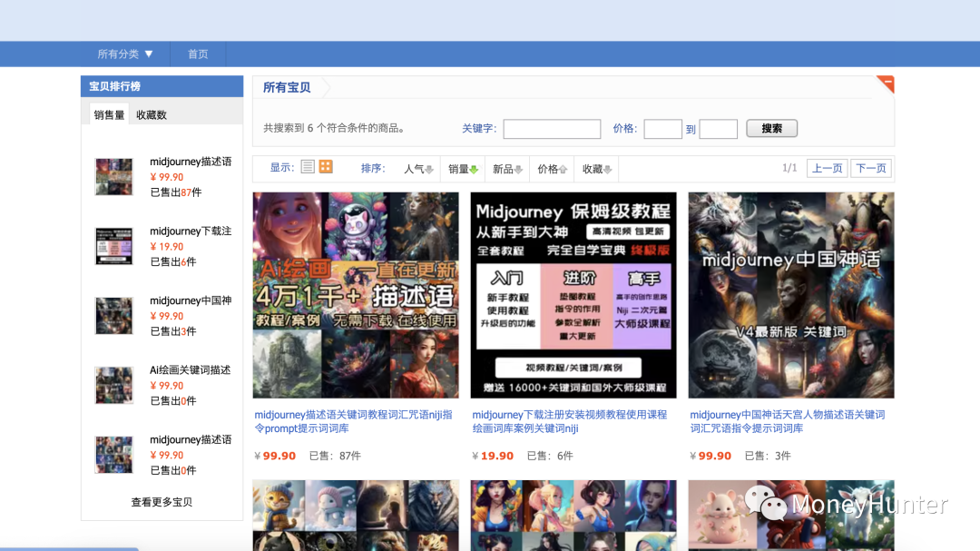Open product title midjourney下载注册安装视频教程
Viewport: 980px width, 551px height.
pos(569,421)
